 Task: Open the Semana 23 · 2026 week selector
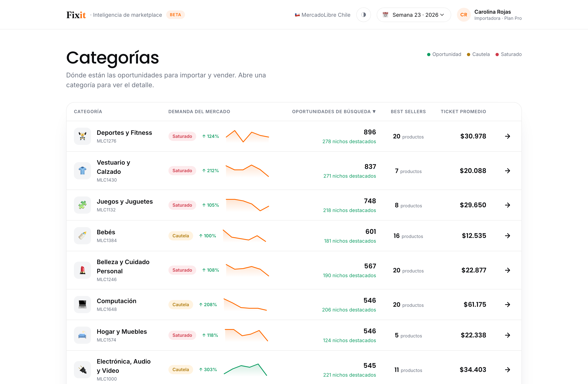click(414, 15)
